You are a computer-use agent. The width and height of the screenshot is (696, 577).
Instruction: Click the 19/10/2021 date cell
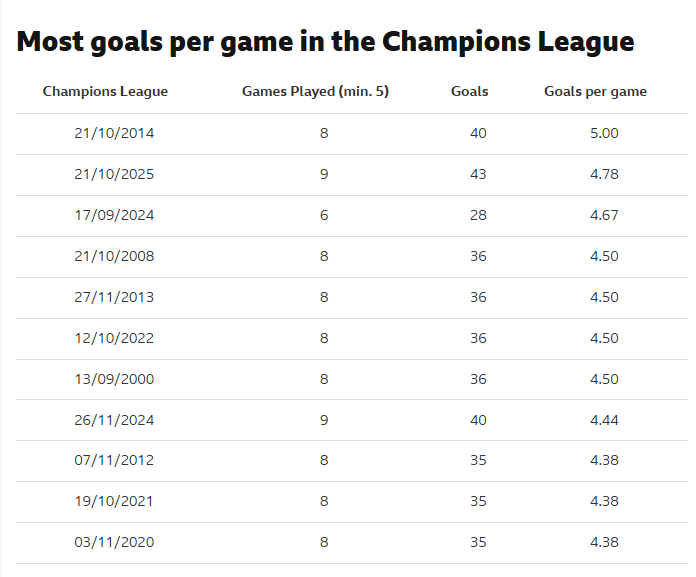(114, 501)
